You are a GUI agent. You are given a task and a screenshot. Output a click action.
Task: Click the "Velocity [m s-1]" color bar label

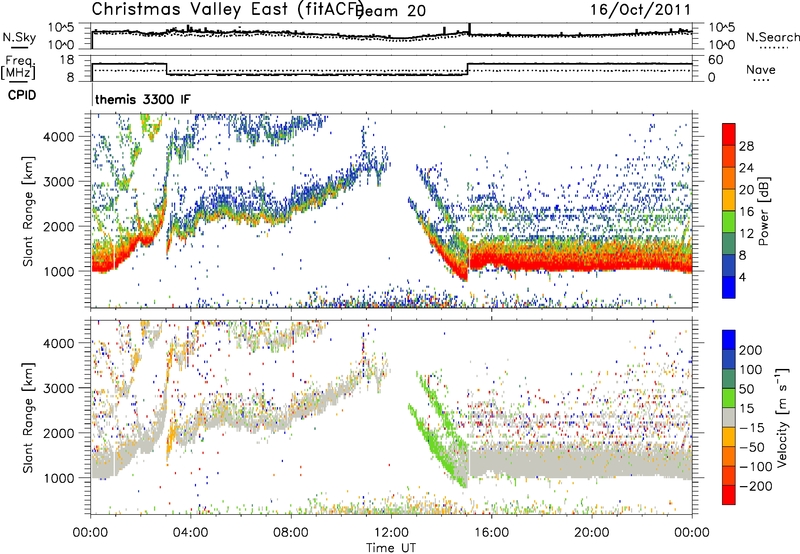coord(782,417)
